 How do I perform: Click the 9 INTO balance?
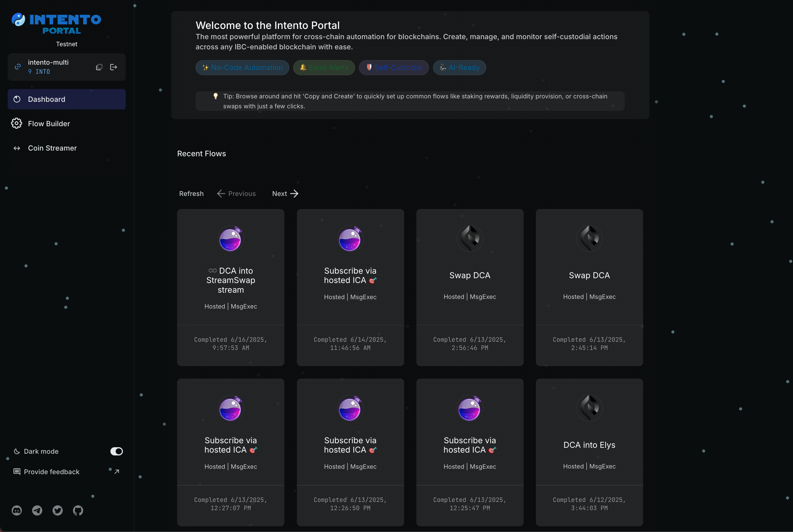pyautogui.click(x=39, y=71)
